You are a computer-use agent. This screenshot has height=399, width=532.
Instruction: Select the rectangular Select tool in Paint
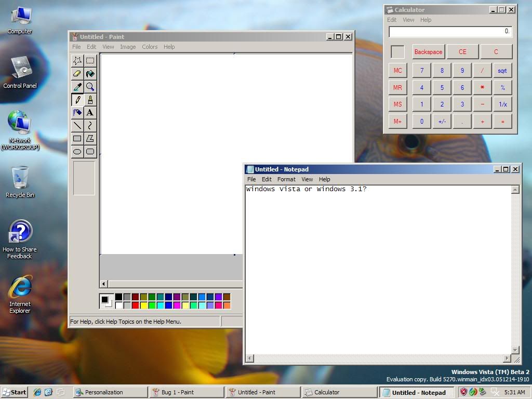[x=90, y=61]
